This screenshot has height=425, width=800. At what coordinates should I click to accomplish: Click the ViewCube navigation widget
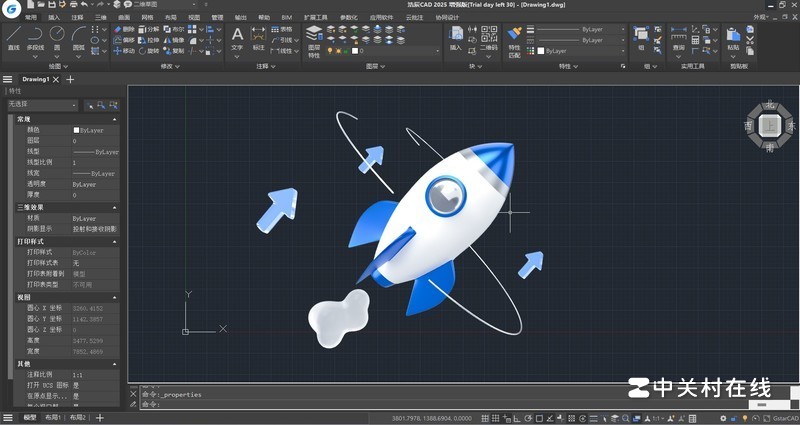[x=769, y=124]
